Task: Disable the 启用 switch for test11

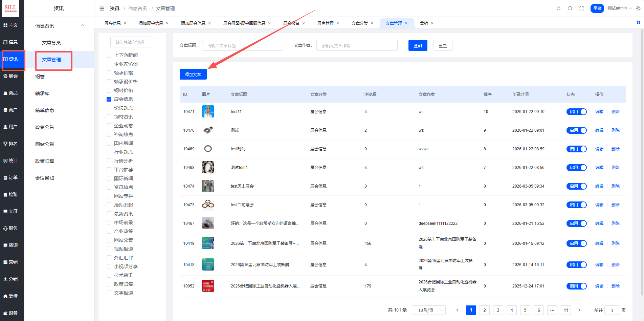Action: click(x=576, y=112)
